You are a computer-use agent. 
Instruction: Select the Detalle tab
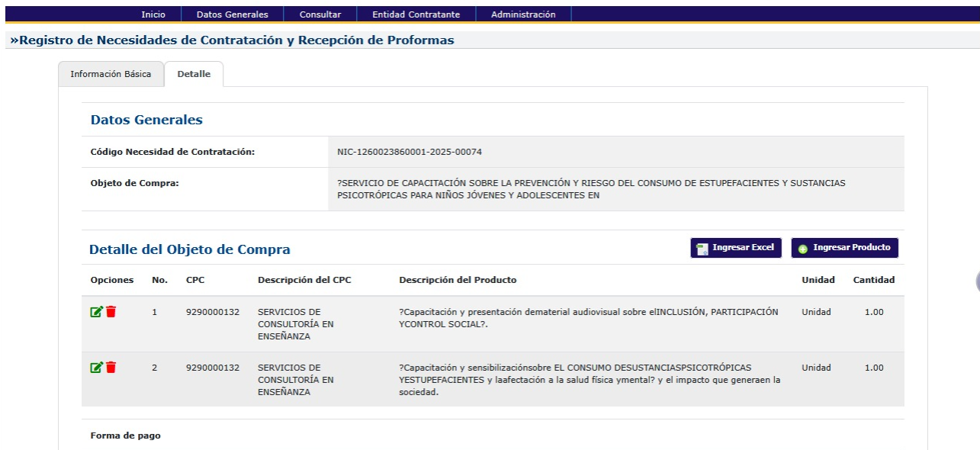pos(194,74)
